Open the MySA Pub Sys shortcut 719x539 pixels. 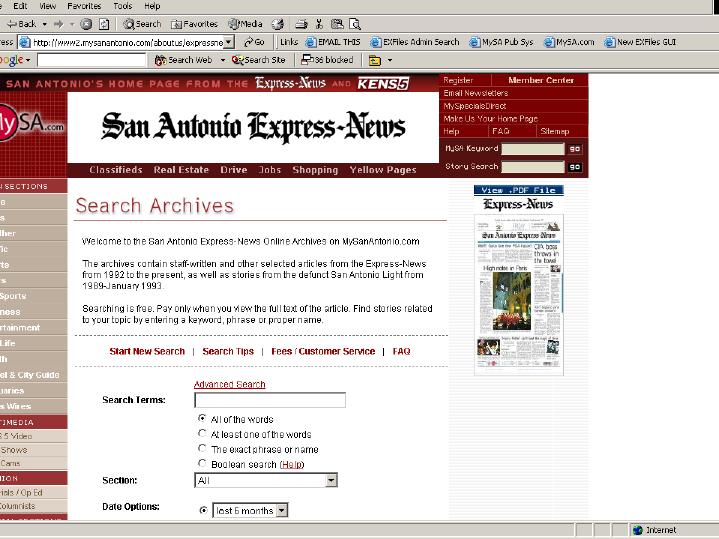pos(501,42)
